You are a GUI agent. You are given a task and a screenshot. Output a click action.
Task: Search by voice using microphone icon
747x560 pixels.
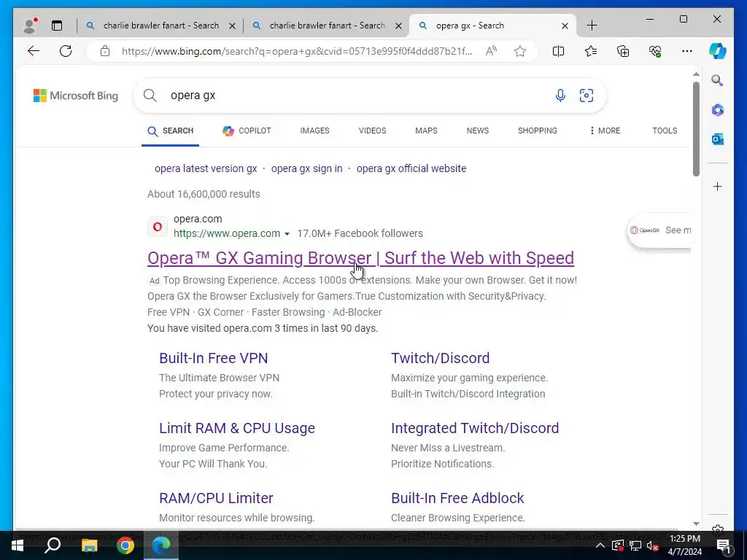[560, 96]
